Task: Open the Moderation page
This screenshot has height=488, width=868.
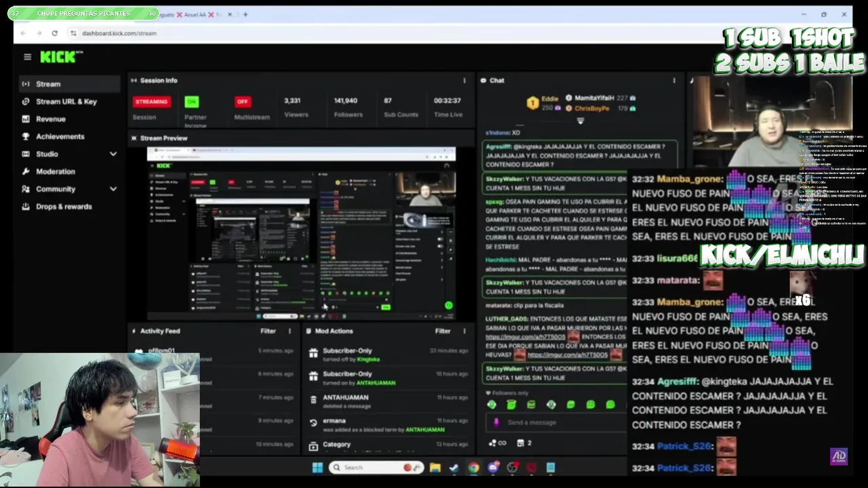Action: pyautogui.click(x=55, y=171)
